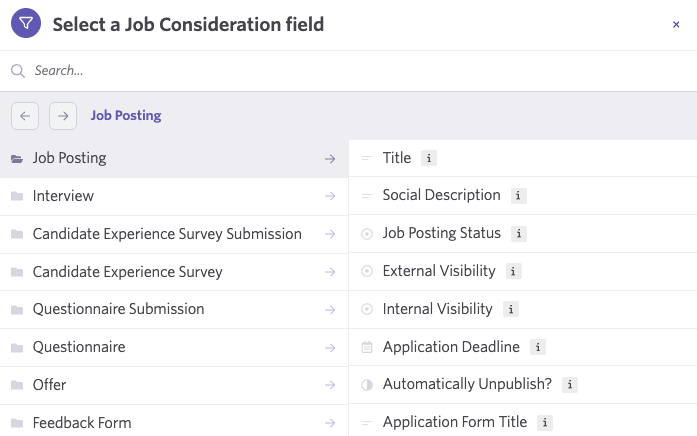Go back with the left arrow button
This screenshot has height=436, width=697.
(x=25, y=116)
